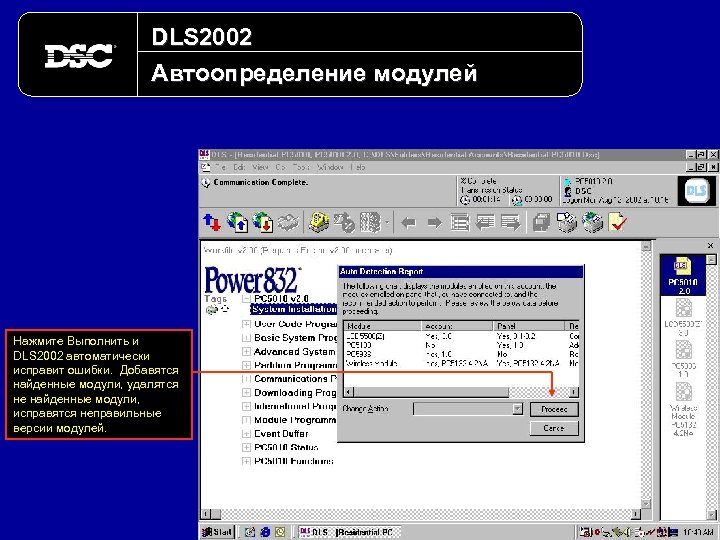Screen dimensions: 720x540
Task: Click the Tags icon beside the tree
Action: tap(212, 310)
